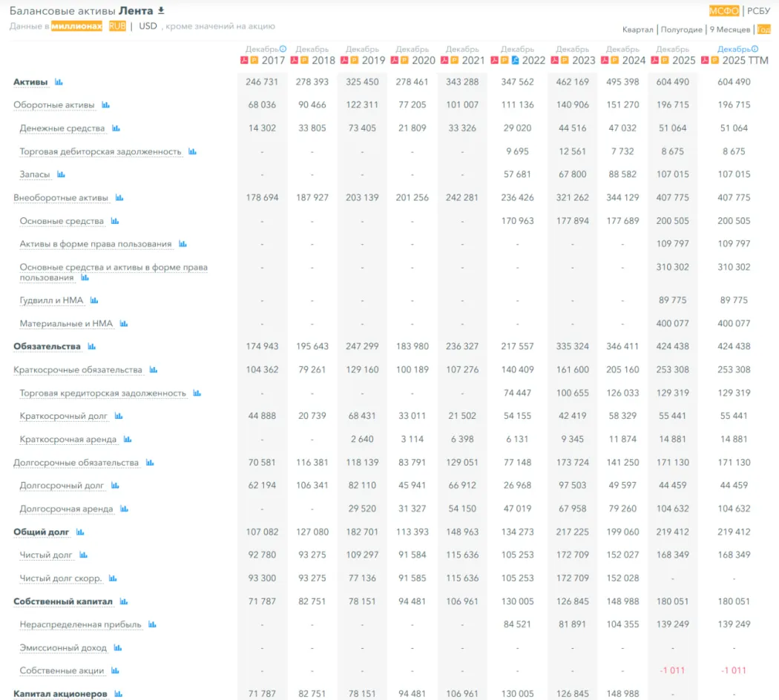Open the Краткосрочные обязательства row link
Image resolution: width=779 pixels, height=700 pixels.
(x=77, y=370)
